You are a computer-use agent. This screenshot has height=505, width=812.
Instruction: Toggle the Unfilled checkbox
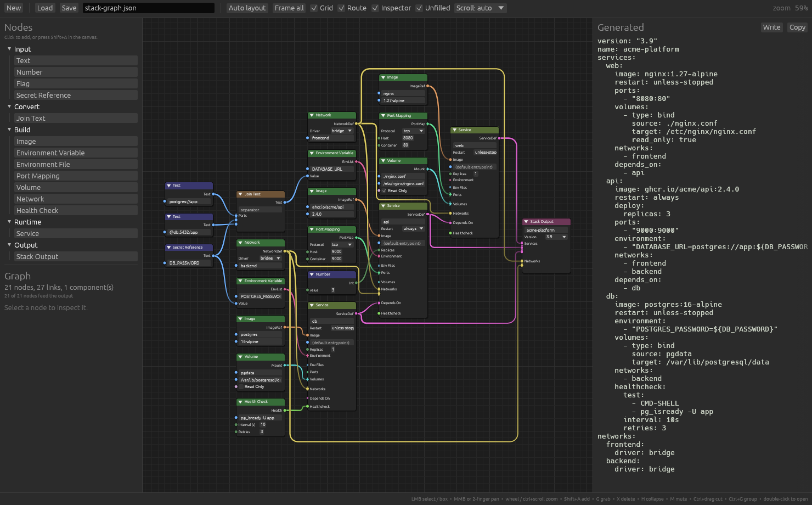click(419, 8)
